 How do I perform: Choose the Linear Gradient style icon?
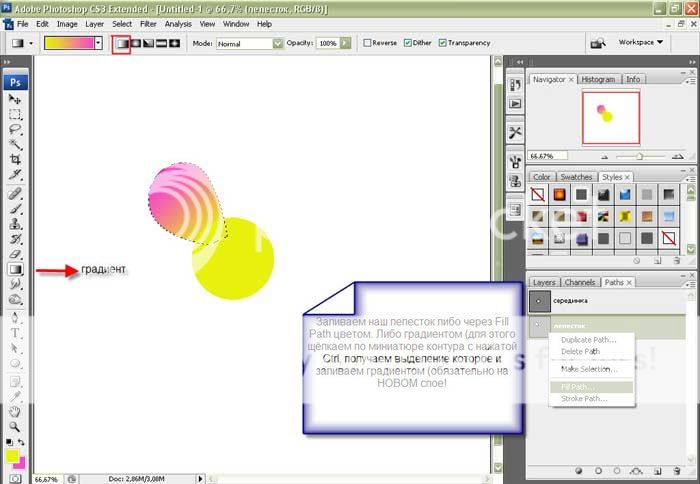click(x=121, y=44)
